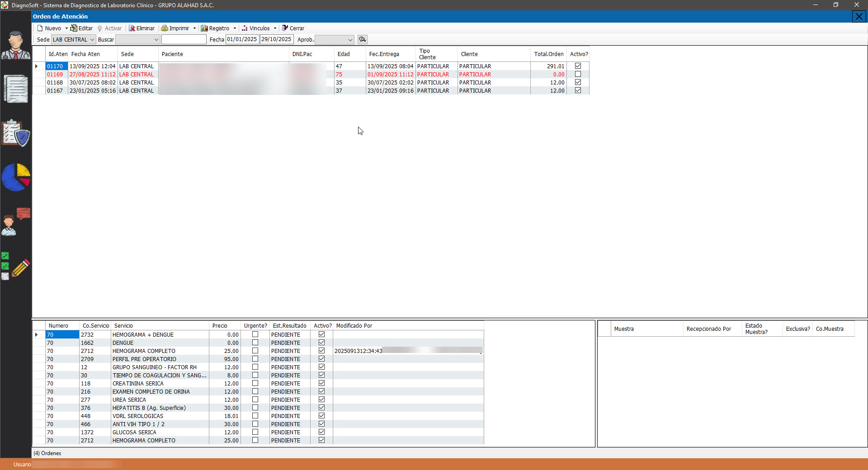Open the pie chart reports icon
Viewport: 868px width, 470px height.
16,177
